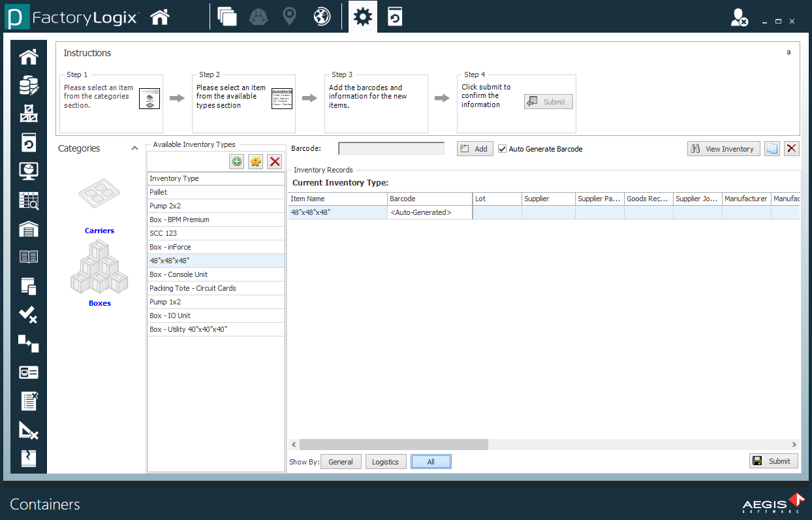Screen dimensions: 812x520
Task: Click the horizontal scrollbar right arrow
Action: click(x=794, y=445)
